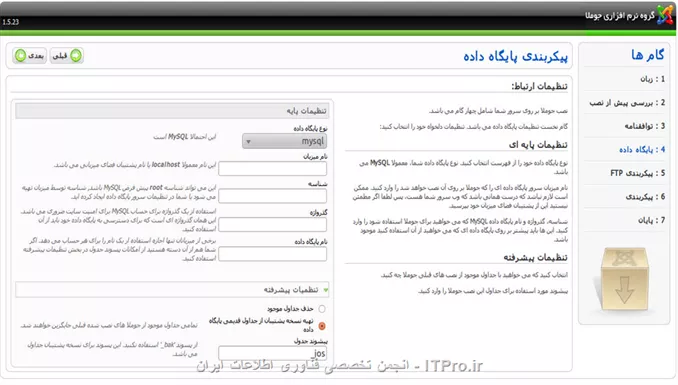Open the mysql database type dropdown
Viewport: 678px width, 385px height.
pyautogui.click(x=285, y=141)
